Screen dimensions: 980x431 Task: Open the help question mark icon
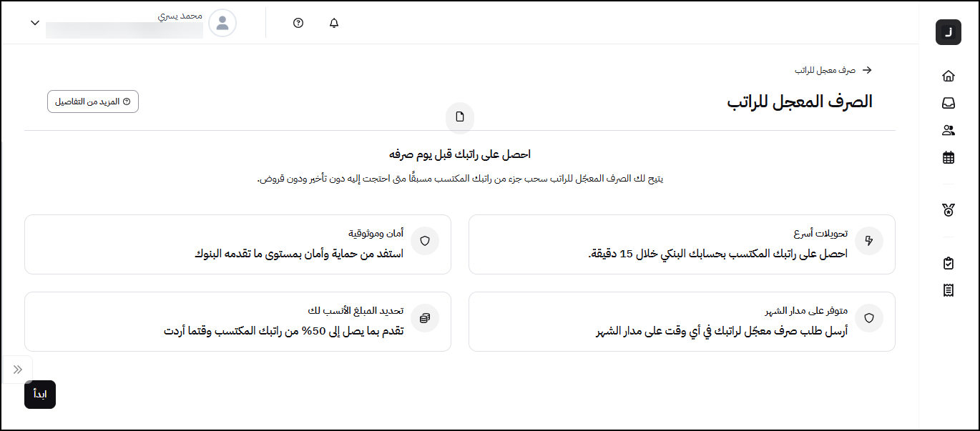(x=298, y=23)
